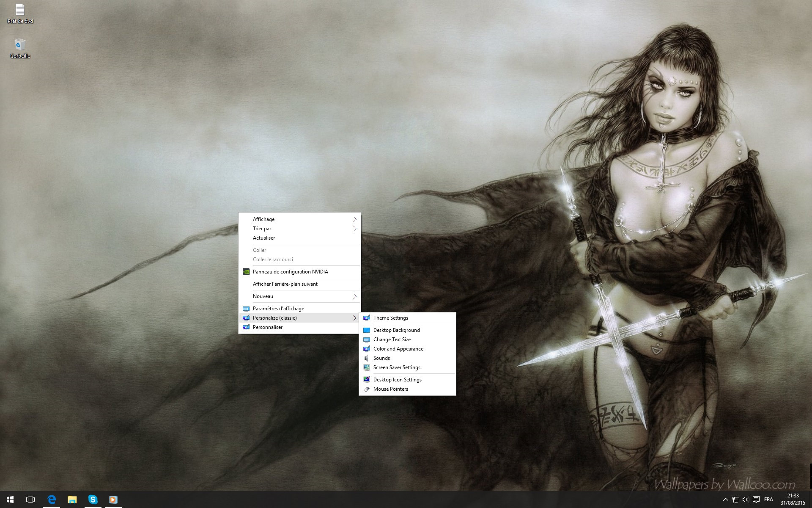
Task: Click the speaker icon beside Sounds
Action: (x=367, y=358)
